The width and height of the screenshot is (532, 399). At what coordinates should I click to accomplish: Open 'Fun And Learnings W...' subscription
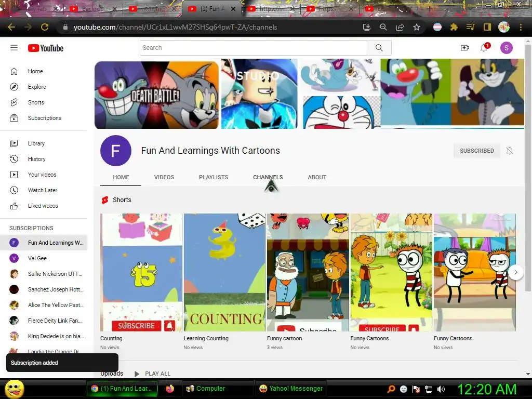44,243
